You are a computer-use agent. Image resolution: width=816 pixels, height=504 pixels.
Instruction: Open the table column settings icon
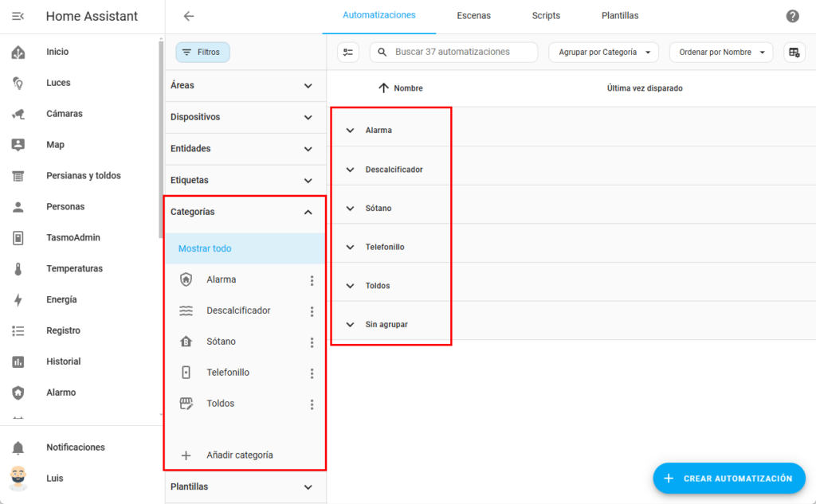(x=794, y=53)
